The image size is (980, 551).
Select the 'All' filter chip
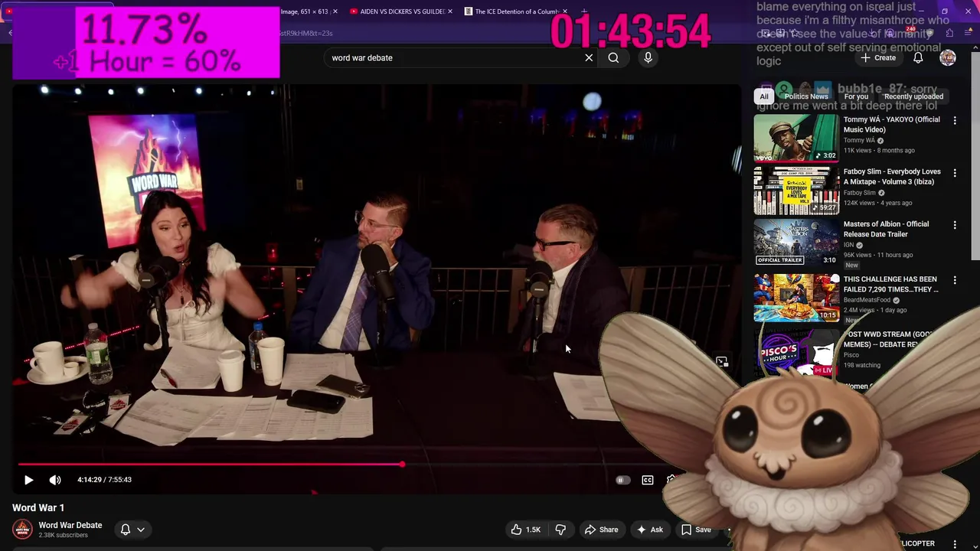point(763,96)
